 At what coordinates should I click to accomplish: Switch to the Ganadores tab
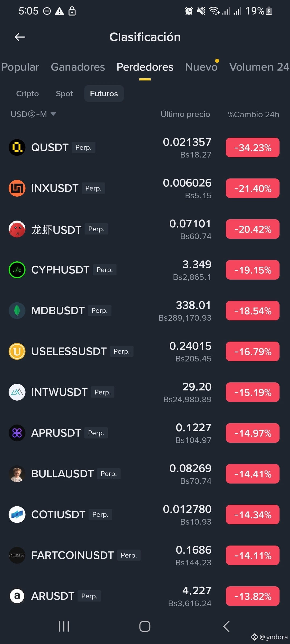(78, 67)
